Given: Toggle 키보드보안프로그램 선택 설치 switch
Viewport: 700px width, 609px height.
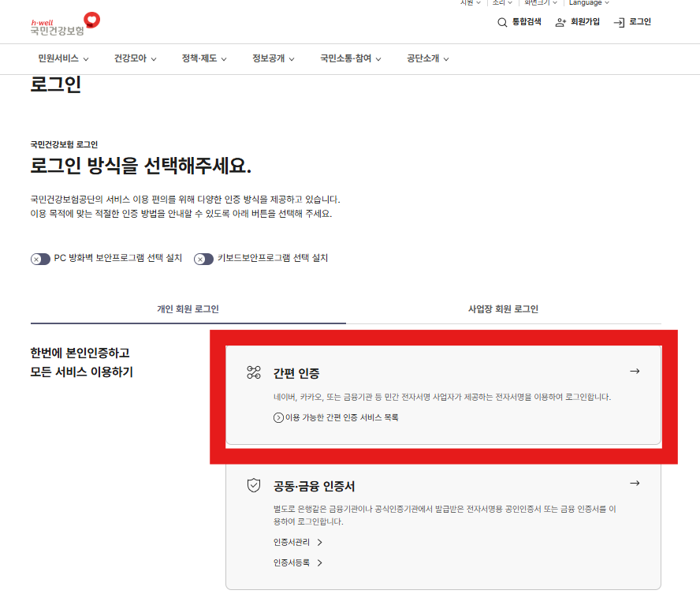Looking at the screenshot, I should (x=203, y=259).
